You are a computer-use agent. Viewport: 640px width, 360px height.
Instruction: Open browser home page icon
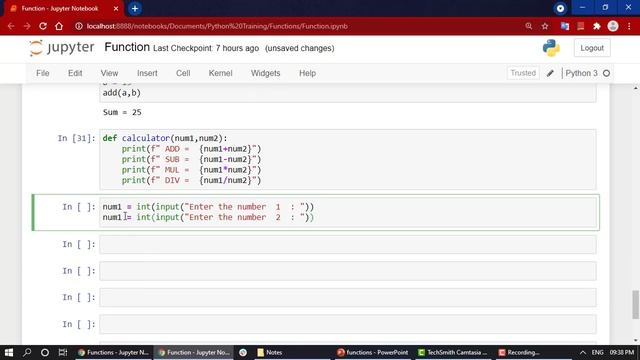pyautogui.click(x=59, y=26)
